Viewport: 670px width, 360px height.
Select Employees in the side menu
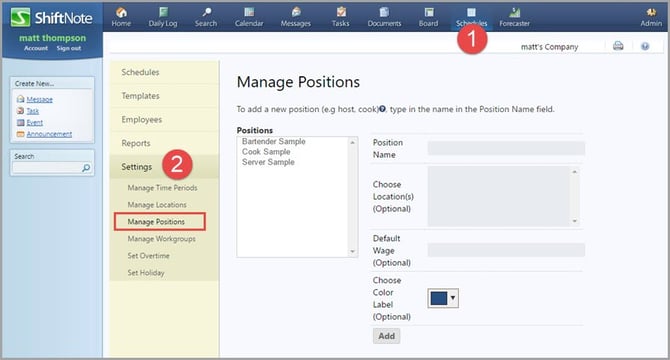click(x=164, y=120)
